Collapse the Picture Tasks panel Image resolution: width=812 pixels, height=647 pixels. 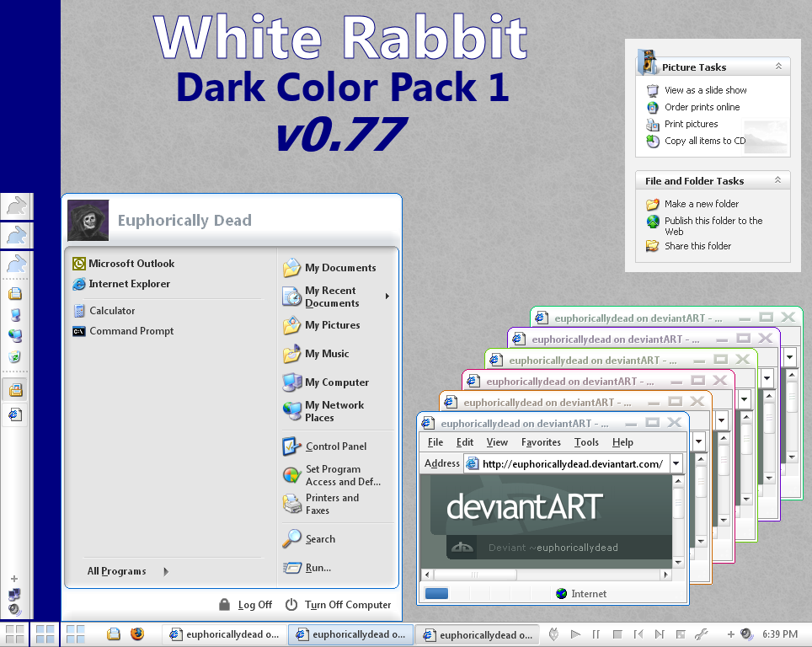click(778, 67)
